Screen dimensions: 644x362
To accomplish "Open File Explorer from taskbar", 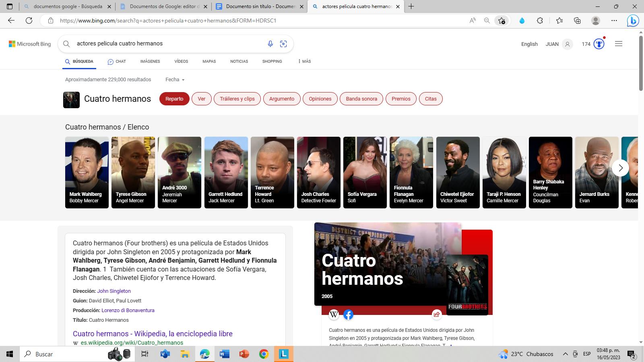I will point(185,354).
